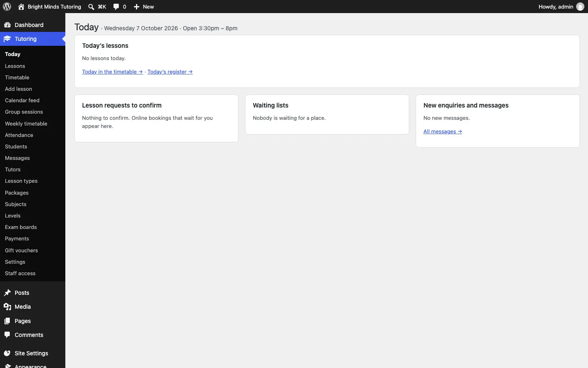Click the WordPress logo icon
The height and width of the screenshot is (368, 588).
pos(7,7)
